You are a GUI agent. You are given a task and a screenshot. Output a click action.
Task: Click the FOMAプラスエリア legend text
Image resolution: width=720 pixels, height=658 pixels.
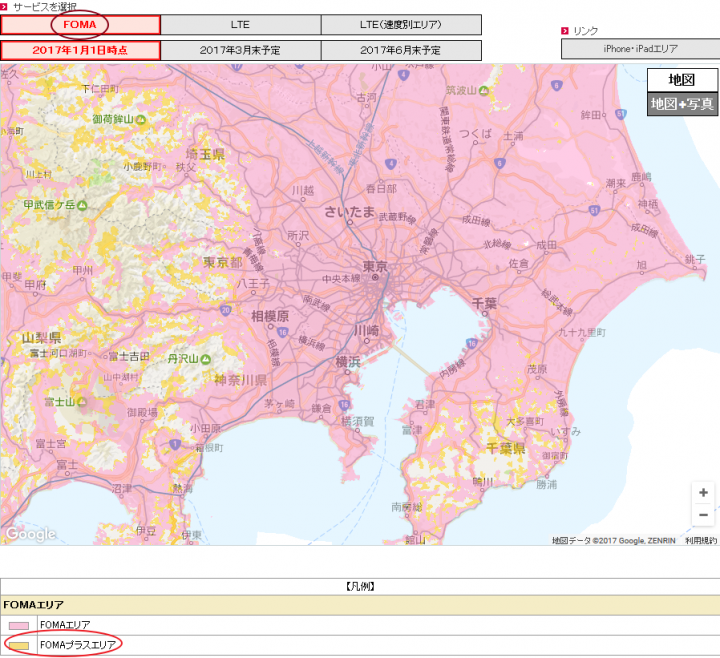click(78, 645)
